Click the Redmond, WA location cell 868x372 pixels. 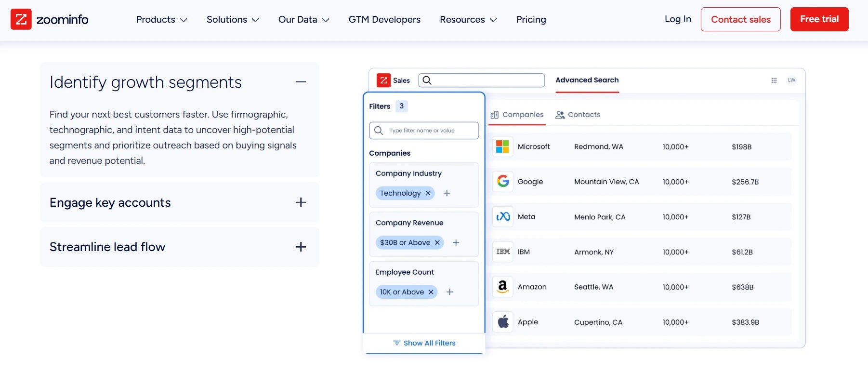pos(599,146)
